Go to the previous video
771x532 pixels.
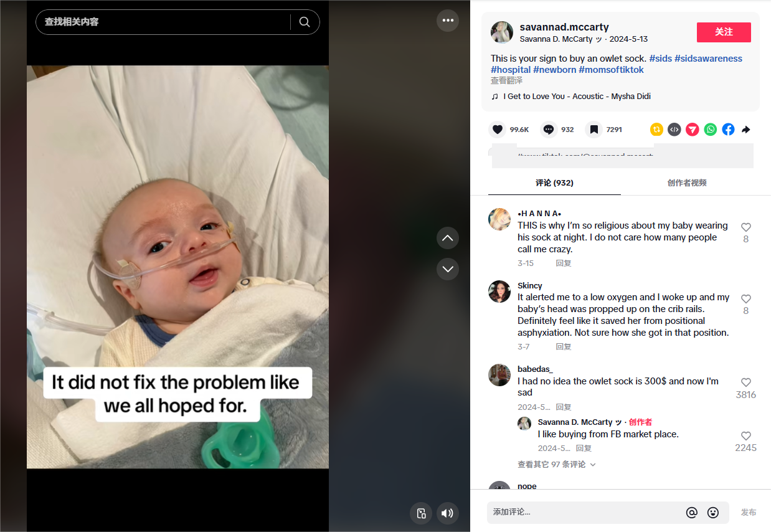pos(447,238)
